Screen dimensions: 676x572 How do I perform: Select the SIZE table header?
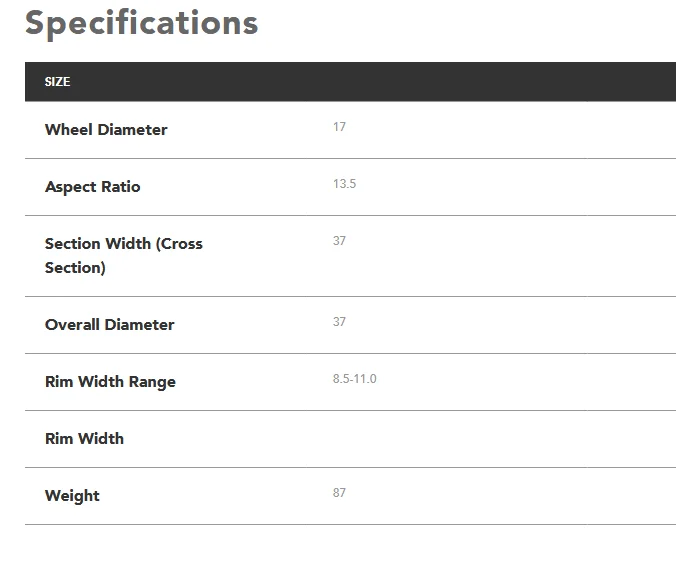[x=57, y=82]
